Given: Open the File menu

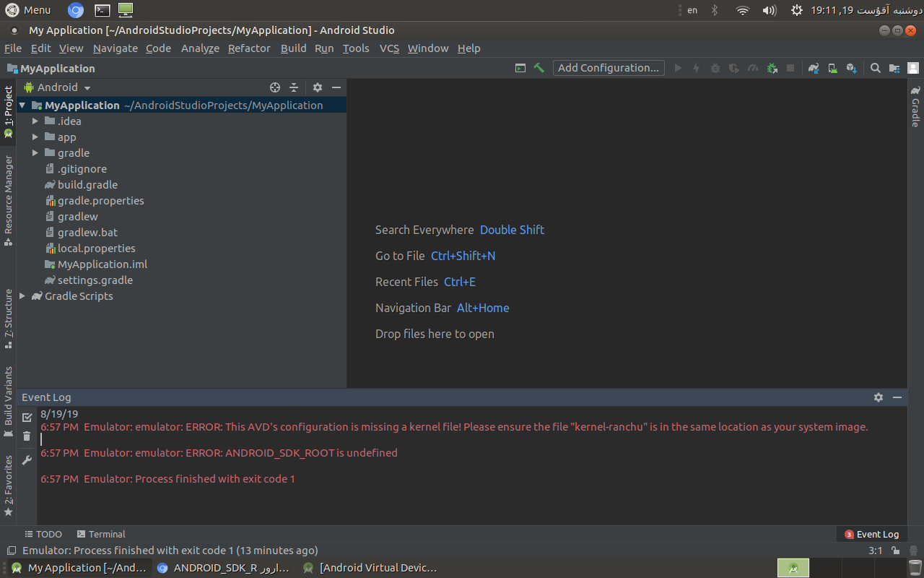Looking at the screenshot, I should coord(13,48).
